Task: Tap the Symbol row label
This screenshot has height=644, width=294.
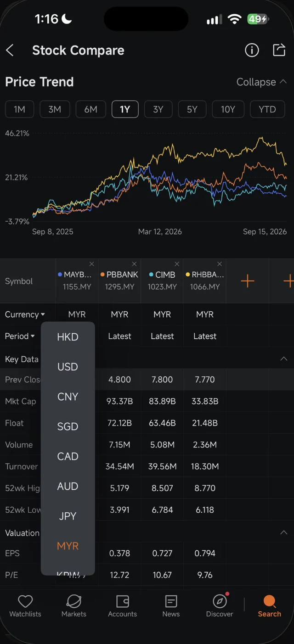Action: pyautogui.click(x=19, y=281)
